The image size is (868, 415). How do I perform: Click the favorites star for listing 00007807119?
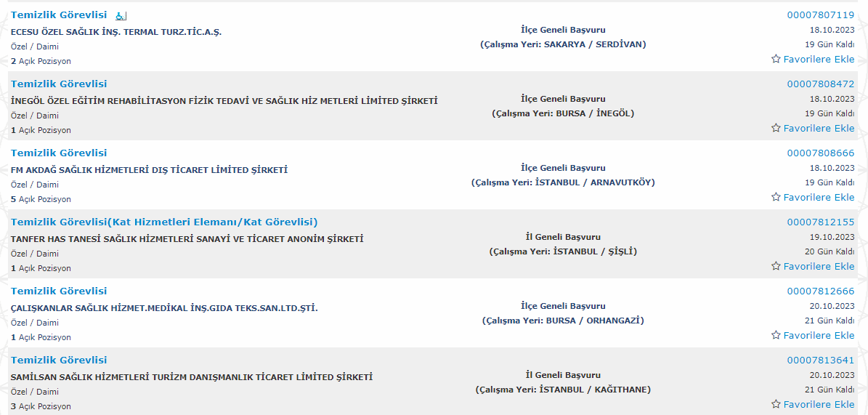[x=776, y=59]
